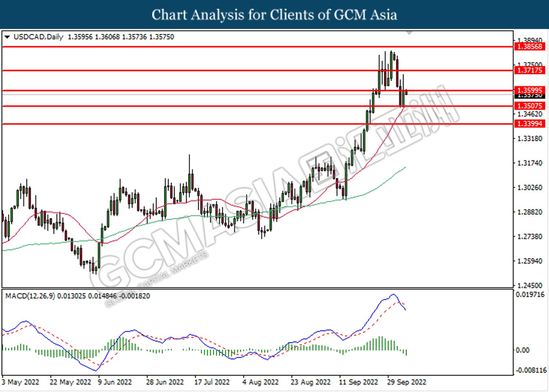
Task: Click the 0.019716 MACD scale value
Action: (530, 294)
